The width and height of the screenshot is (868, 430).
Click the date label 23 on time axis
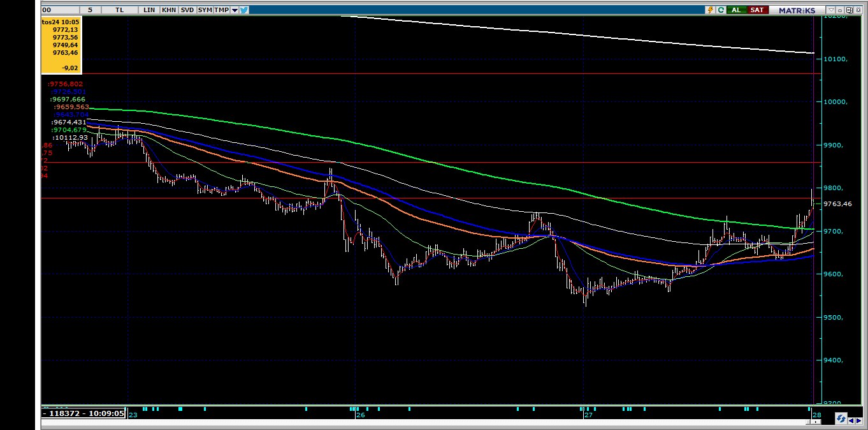133,415
